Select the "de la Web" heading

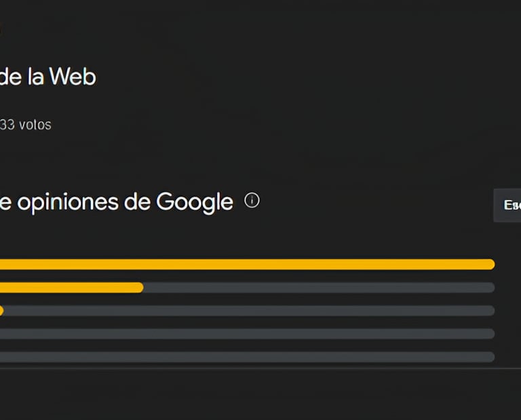click(x=47, y=77)
